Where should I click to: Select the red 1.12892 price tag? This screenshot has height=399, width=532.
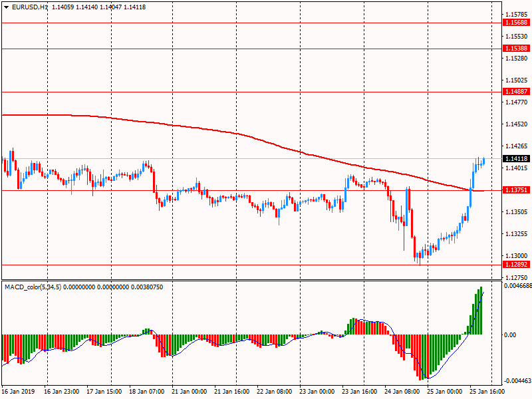(516, 265)
